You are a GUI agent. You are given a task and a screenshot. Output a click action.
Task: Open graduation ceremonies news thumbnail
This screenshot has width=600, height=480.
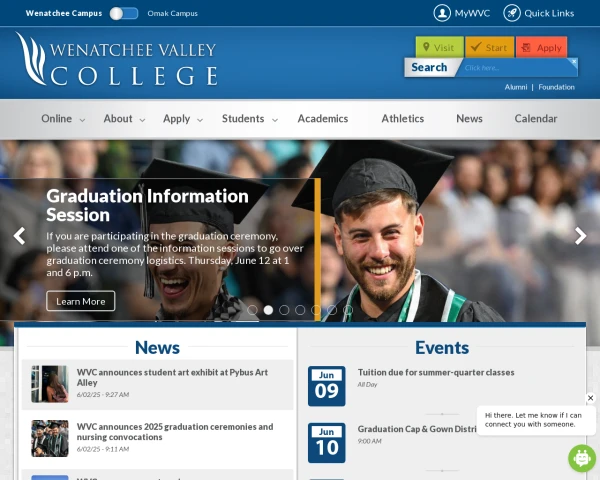pos(50,438)
